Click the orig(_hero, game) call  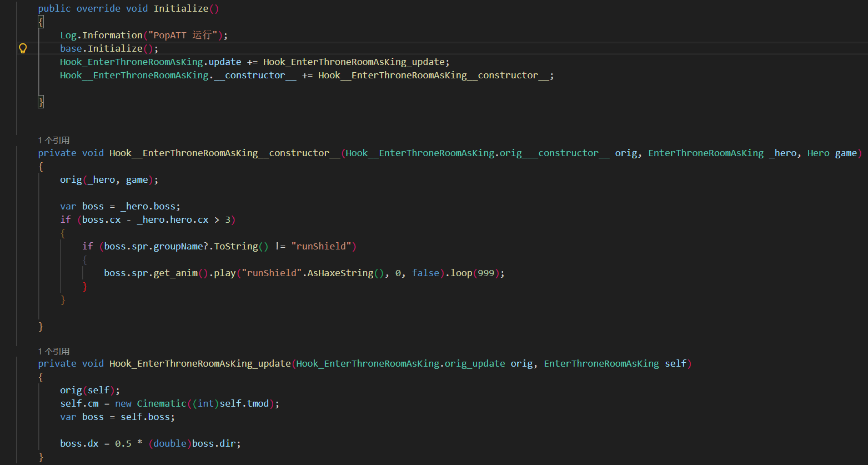[x=109, y=179]
